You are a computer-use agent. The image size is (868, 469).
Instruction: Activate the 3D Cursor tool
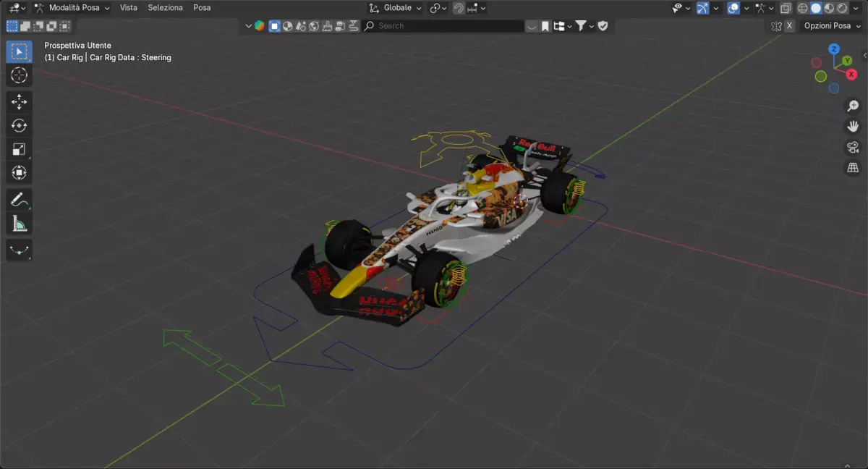point(20,75)
